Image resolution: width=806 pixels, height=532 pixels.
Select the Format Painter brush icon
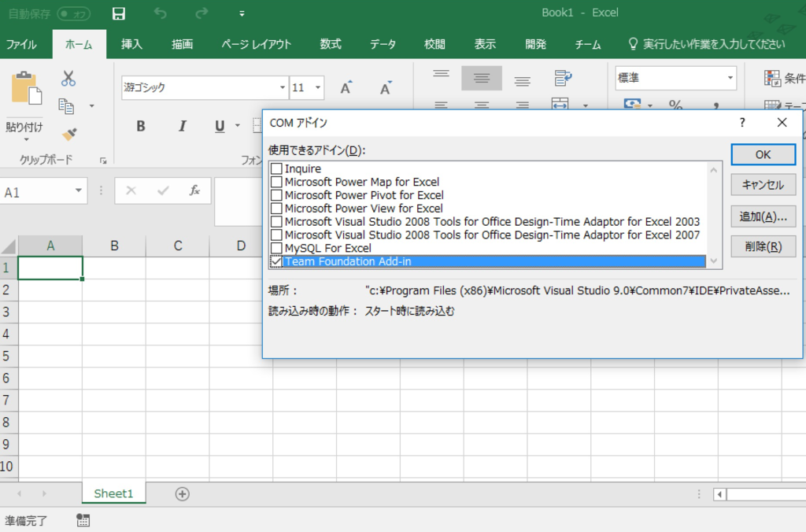point(69,134)
